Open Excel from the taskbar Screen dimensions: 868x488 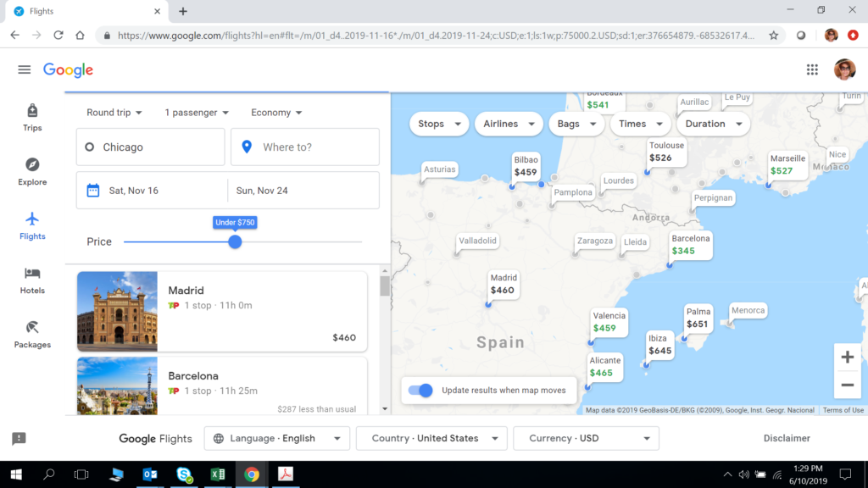pyautogui.click(x=218, y=474)
